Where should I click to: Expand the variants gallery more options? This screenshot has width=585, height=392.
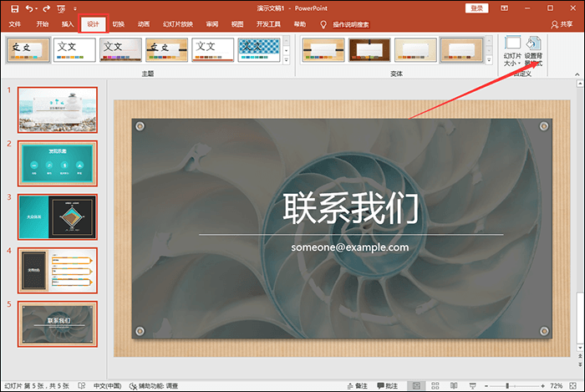[x=489, y=59]
